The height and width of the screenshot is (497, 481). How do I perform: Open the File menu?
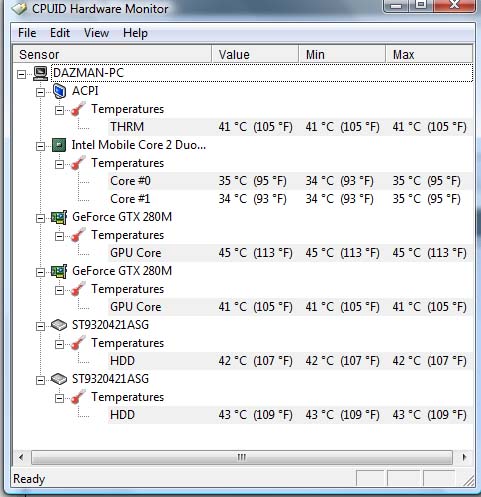[x=27, y=33]
